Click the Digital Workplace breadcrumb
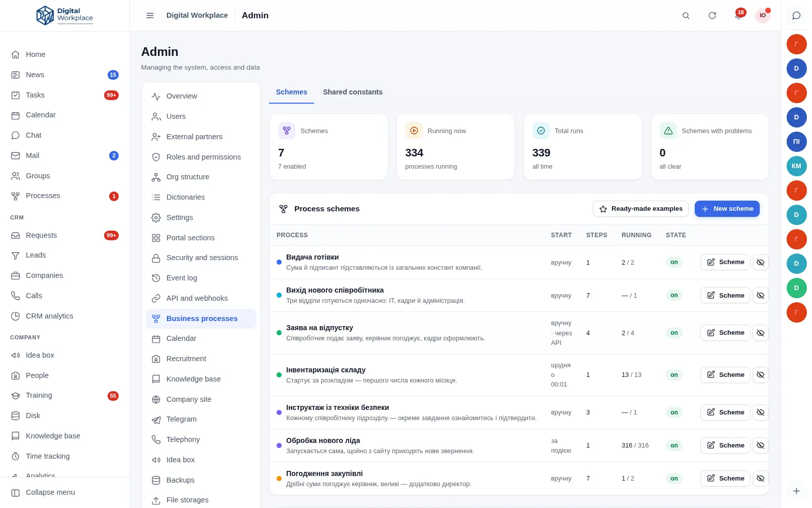812x508 pixels. [x=197, y=15]
